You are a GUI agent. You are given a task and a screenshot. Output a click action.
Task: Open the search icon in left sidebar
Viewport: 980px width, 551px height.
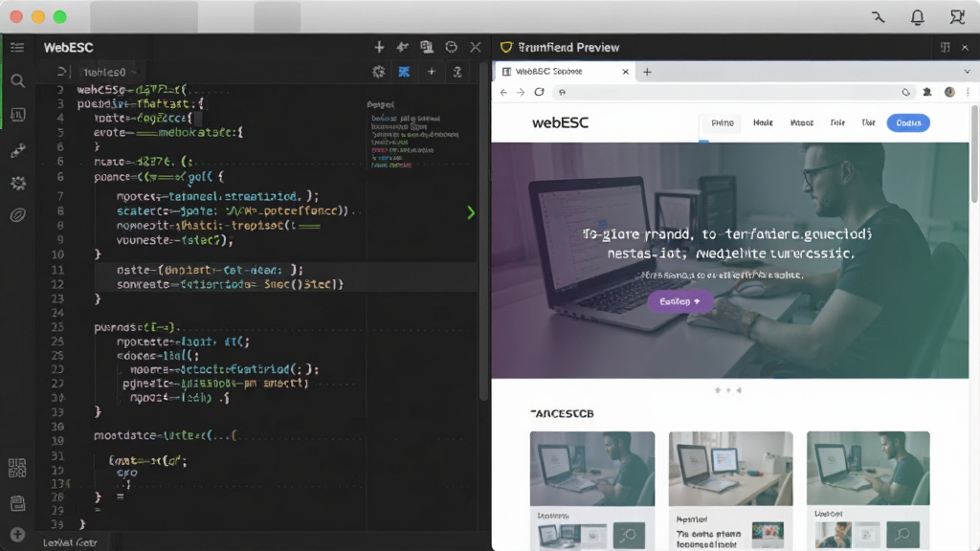point(17,80)
